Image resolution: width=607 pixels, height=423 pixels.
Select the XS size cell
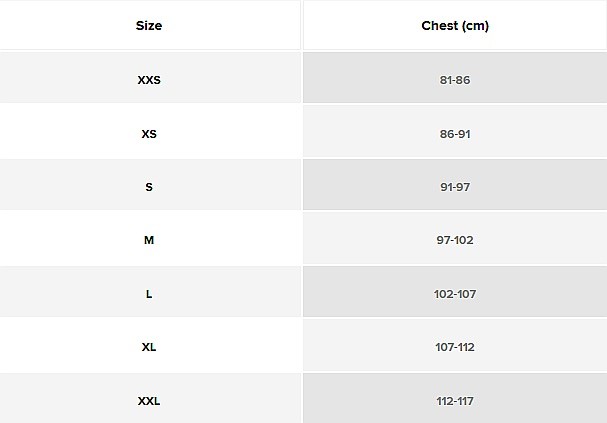(149, 133)
